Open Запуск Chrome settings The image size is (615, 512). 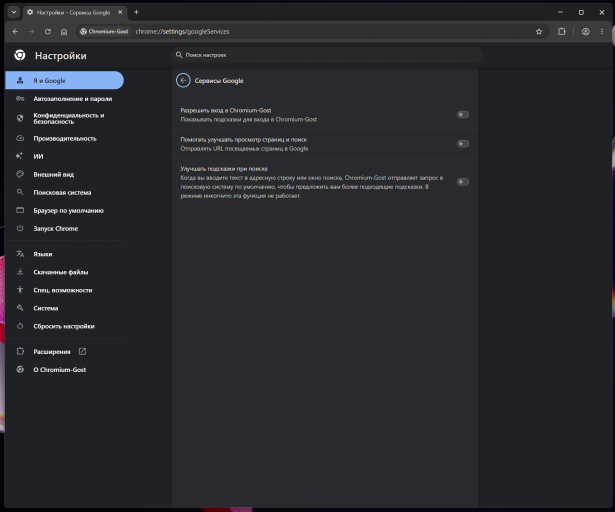point(65,228)
